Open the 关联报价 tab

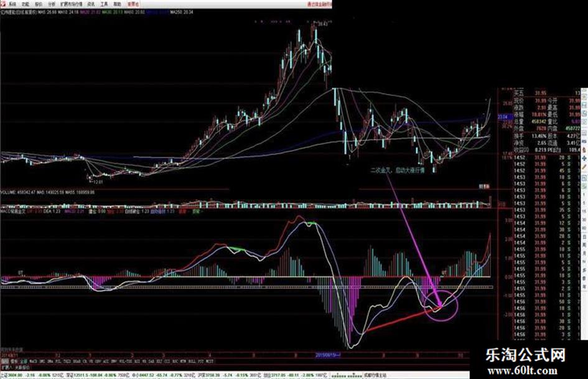(22, 368)
